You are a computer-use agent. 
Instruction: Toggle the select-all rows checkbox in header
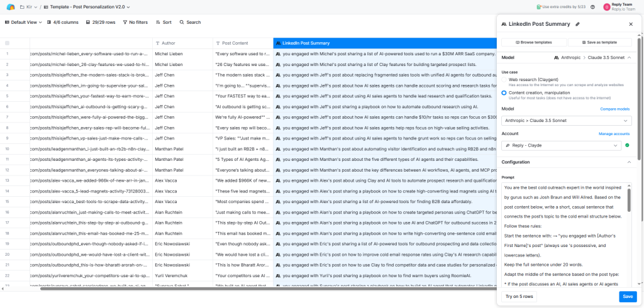pos(7,43)
